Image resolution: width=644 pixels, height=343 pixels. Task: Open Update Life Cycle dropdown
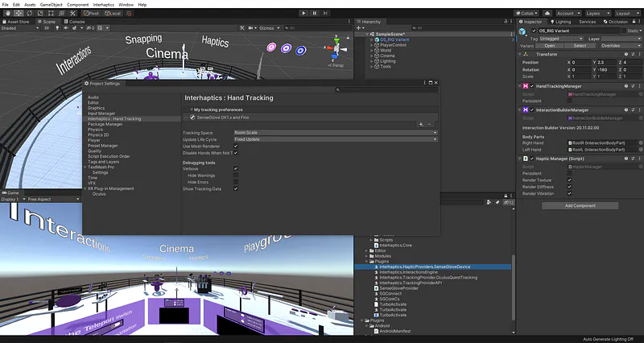coord(335,139)
